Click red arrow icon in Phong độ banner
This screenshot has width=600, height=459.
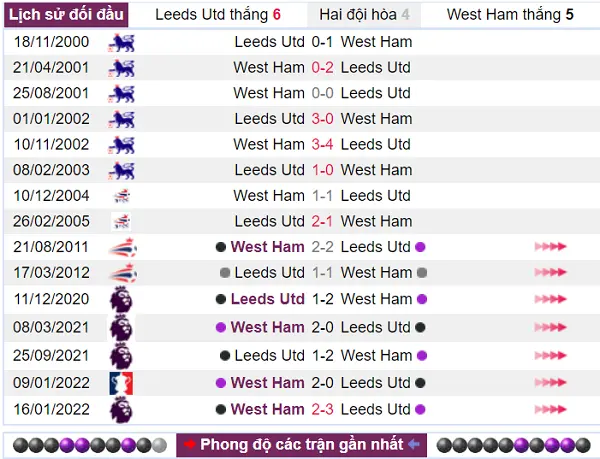click(189, 444)
